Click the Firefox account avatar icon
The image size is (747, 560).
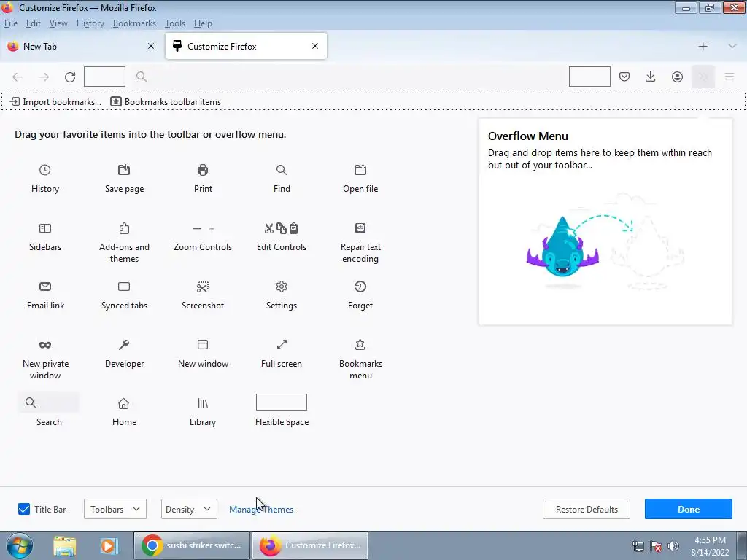click(x=677, y=77)
